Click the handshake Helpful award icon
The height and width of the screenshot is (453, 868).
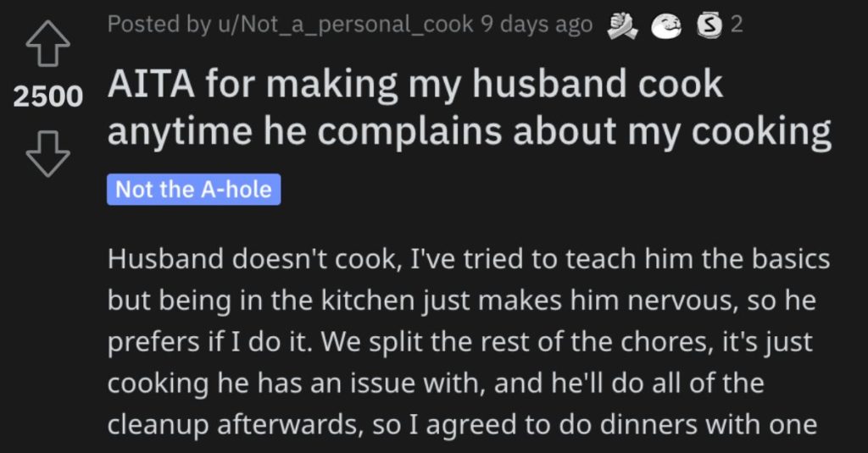tap(622, 26)
